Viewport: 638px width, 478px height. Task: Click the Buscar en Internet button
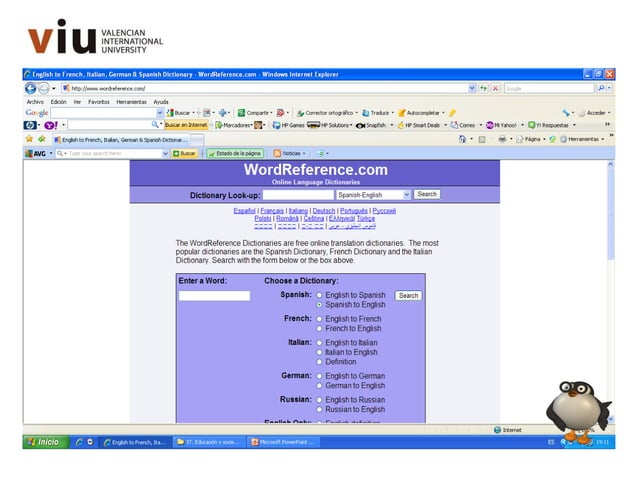(x=186, y=125)
